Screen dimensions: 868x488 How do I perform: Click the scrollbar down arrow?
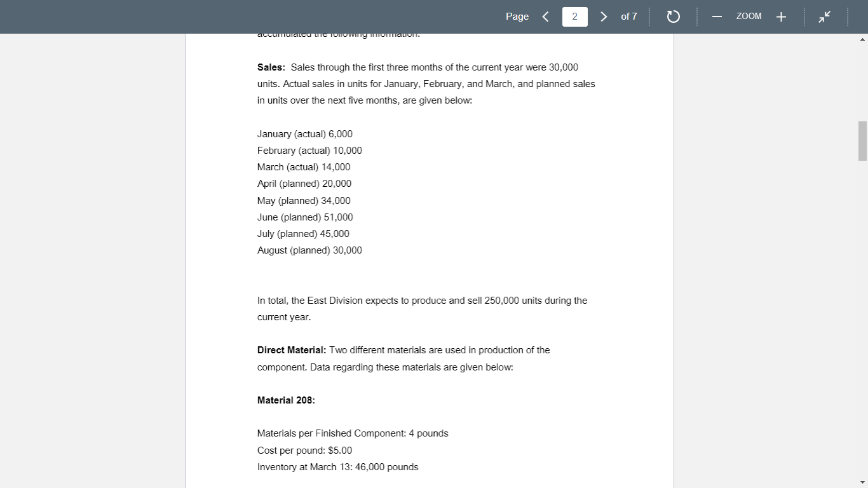(x=862, y=482)
